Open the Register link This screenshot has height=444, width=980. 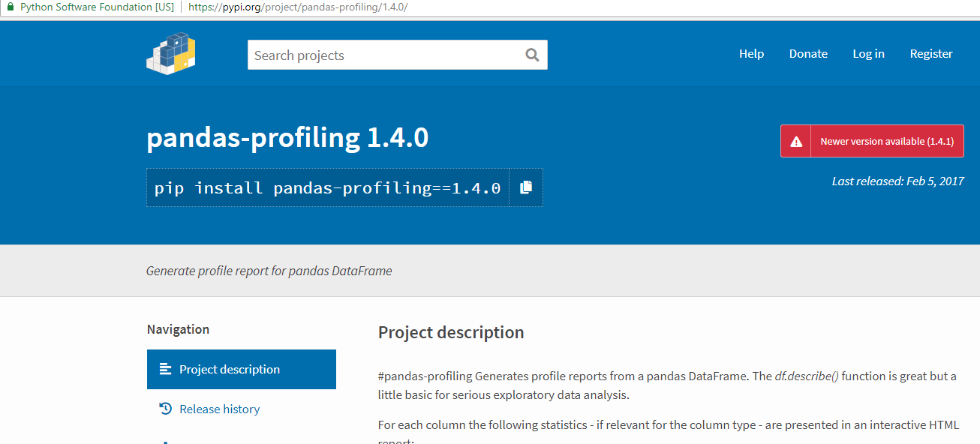pos(931,54)
